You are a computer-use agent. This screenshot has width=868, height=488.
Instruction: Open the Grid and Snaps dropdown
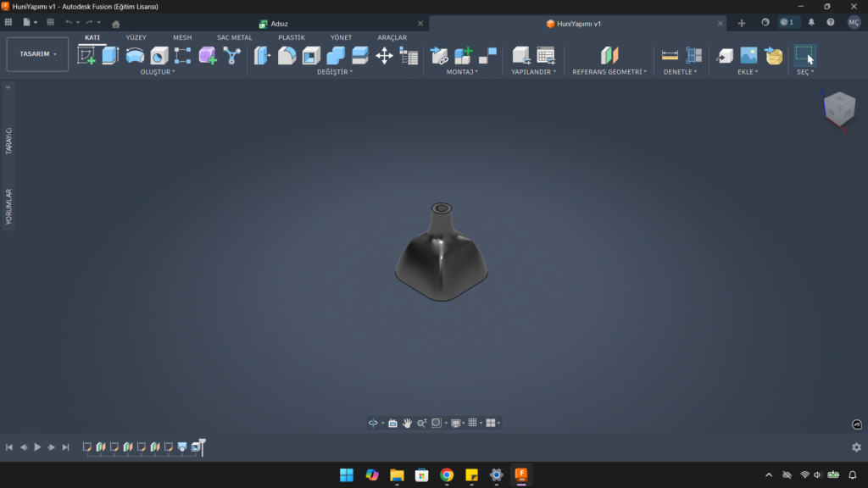[x=475, y=423]
